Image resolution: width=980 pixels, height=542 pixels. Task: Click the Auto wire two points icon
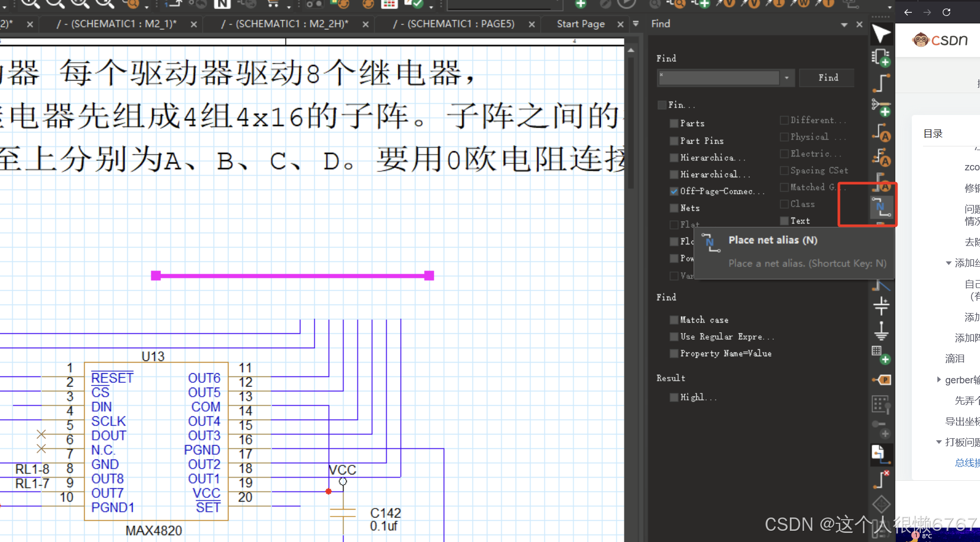pos(881,132)
